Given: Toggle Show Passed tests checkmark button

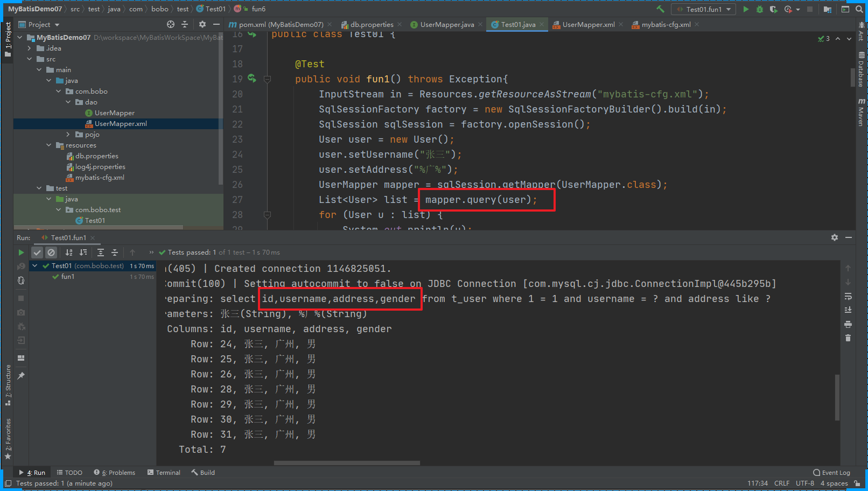Looking at the screenshot, I should [37, 252].
